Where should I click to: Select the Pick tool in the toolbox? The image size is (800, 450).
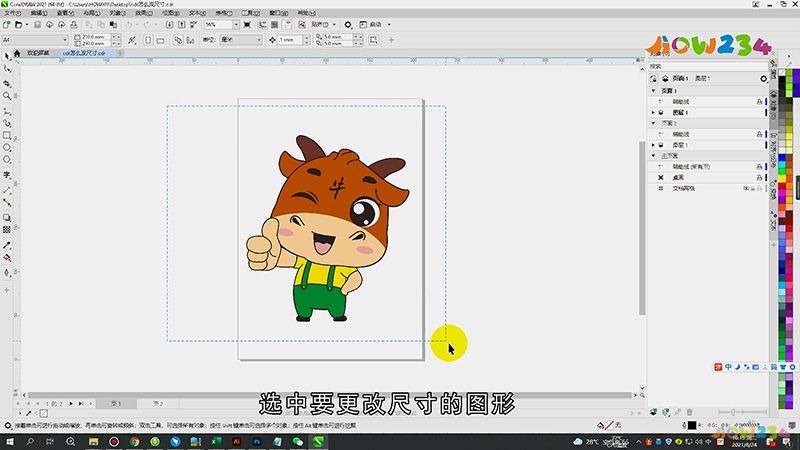tap(7, 56)
